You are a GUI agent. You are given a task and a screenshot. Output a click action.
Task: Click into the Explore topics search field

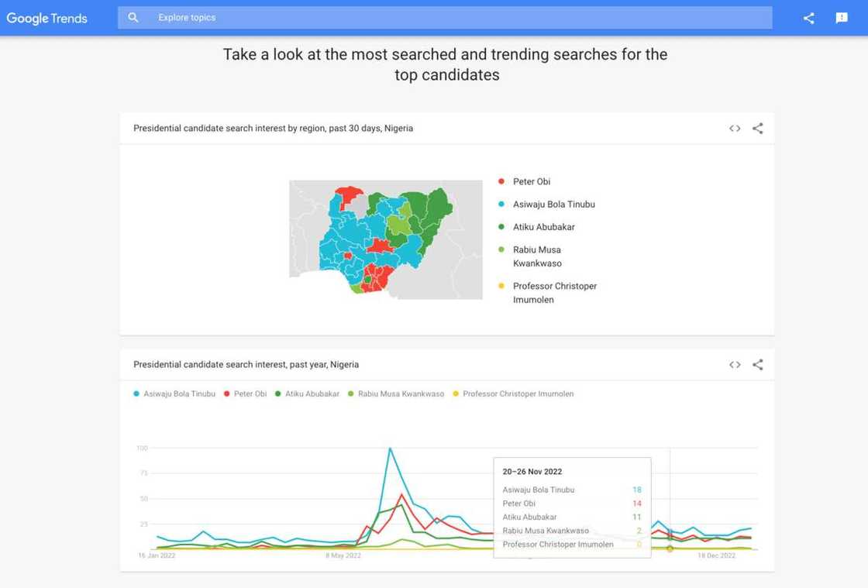[x=310, y=16]
